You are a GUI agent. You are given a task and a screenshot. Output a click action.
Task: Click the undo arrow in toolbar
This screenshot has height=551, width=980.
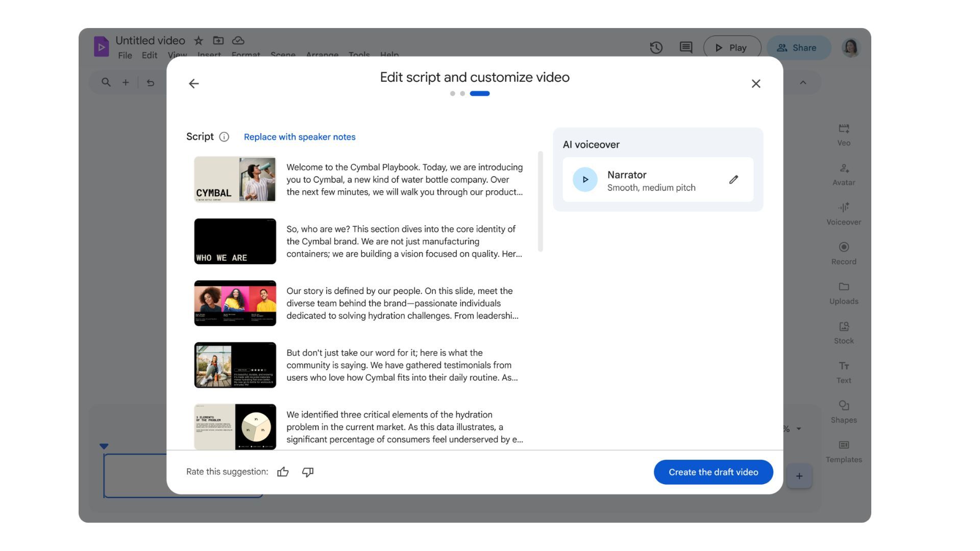tap(150, 82)
